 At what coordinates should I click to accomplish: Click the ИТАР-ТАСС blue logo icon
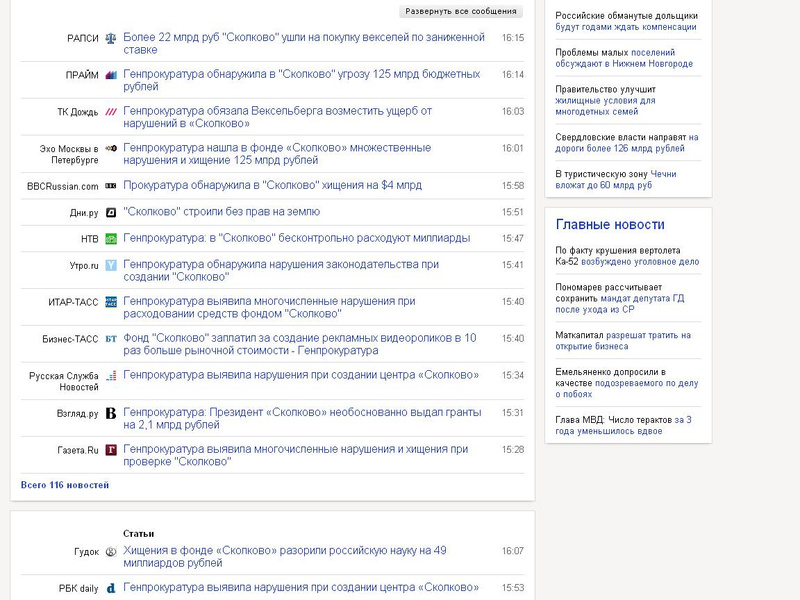pyautogui.click(x=111, y=302)
